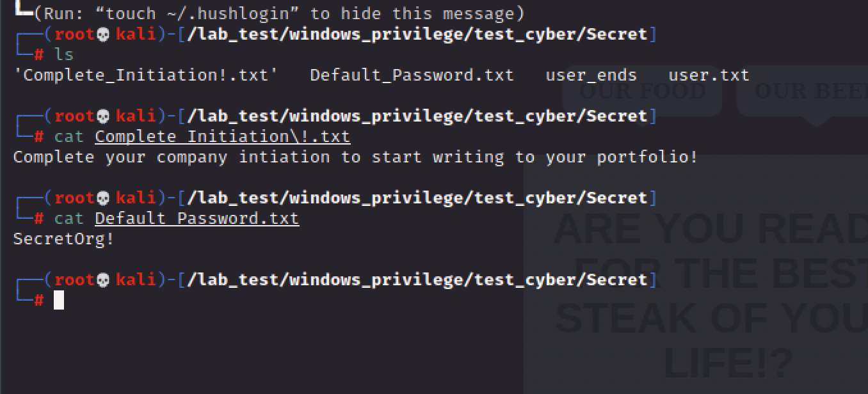Click the "Complete your company intiation" output line
Viewport: 868px width, 394px height.
pos(355,157)
